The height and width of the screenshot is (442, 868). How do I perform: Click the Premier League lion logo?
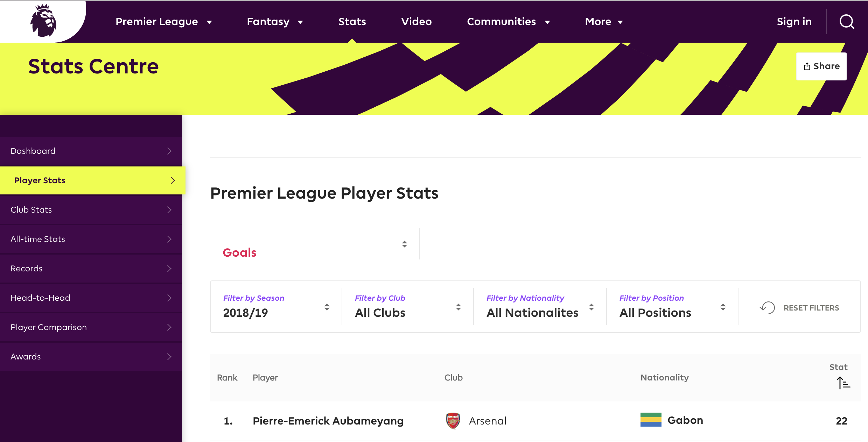43,21
